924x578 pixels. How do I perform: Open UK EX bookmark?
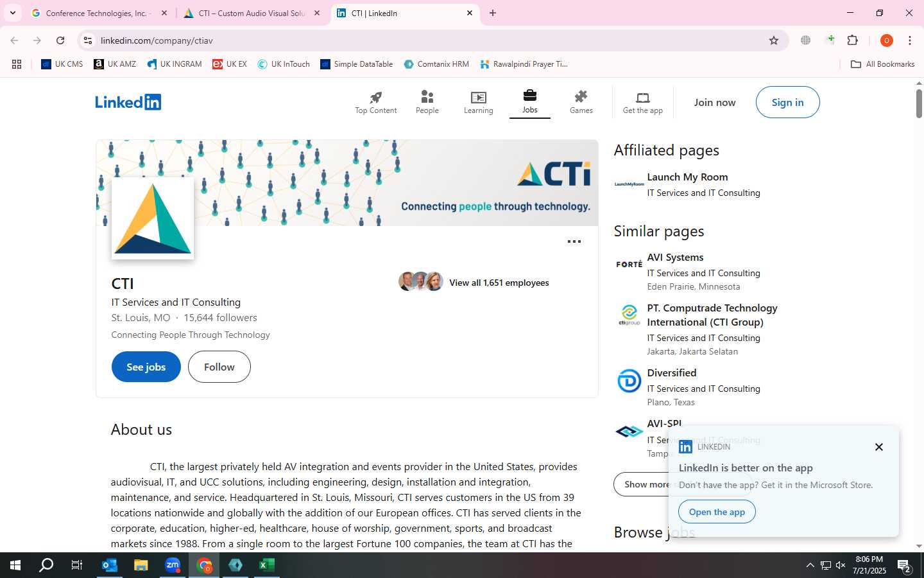230,64
